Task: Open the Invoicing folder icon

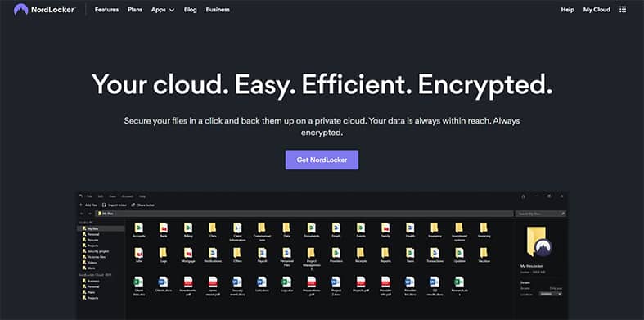Action: tap(484, 228)
